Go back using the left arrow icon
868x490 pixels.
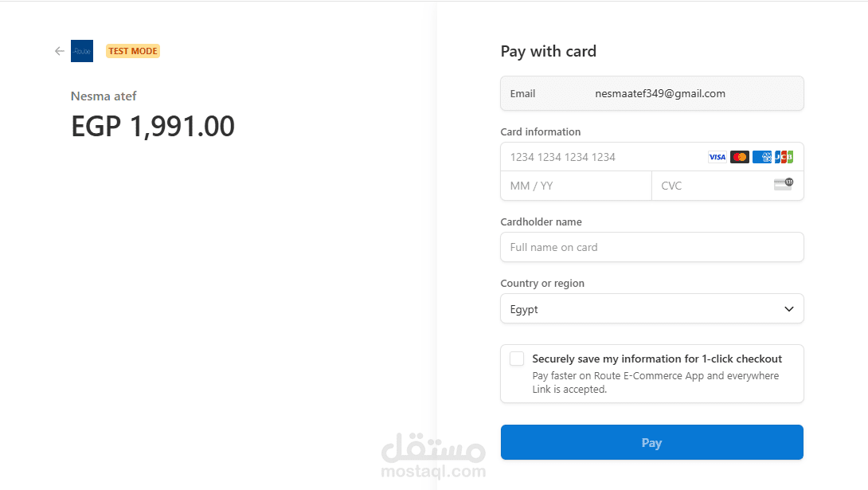60,51
